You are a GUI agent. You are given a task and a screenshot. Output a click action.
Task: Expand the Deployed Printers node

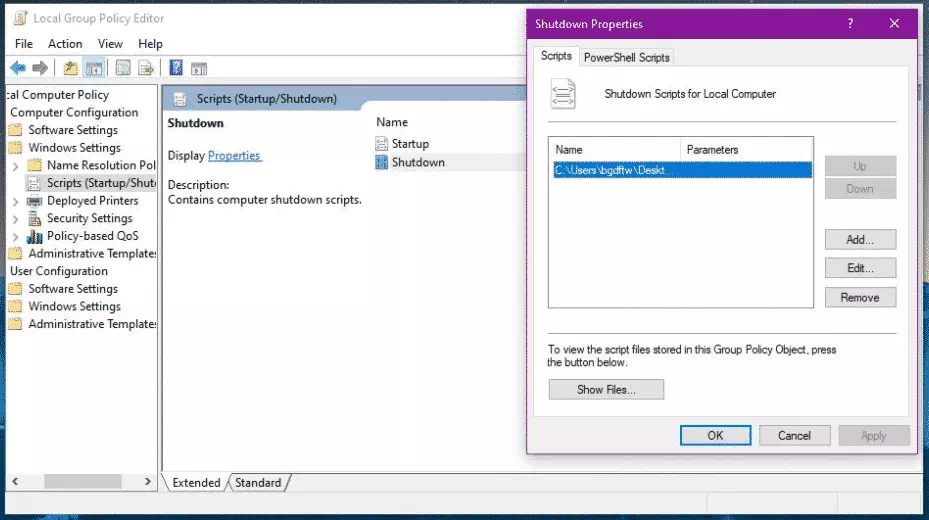click(x=16, y=201)
